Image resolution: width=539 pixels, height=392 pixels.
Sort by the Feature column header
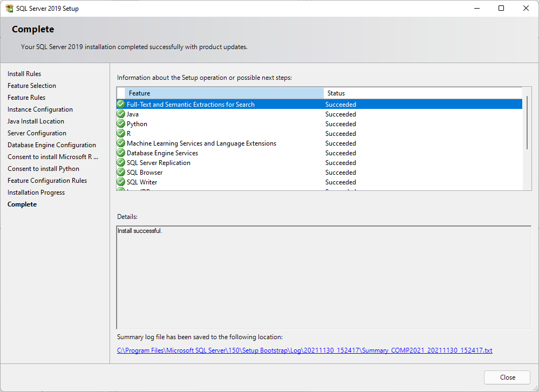click(x=224, y=93)
